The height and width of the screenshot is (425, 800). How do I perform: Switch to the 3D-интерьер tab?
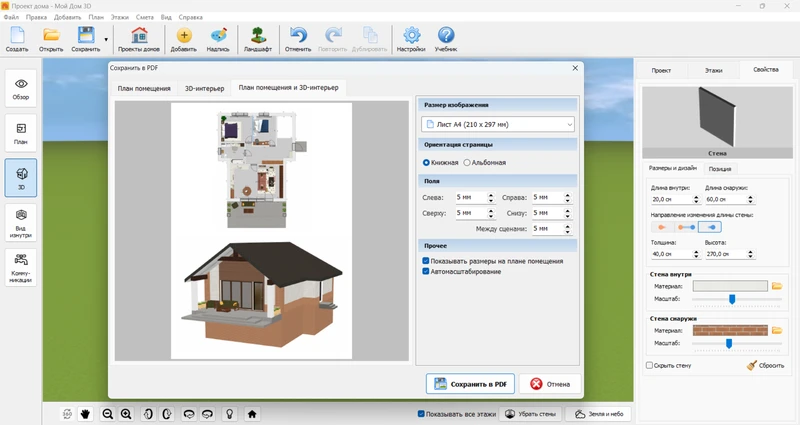click(204, 88)
